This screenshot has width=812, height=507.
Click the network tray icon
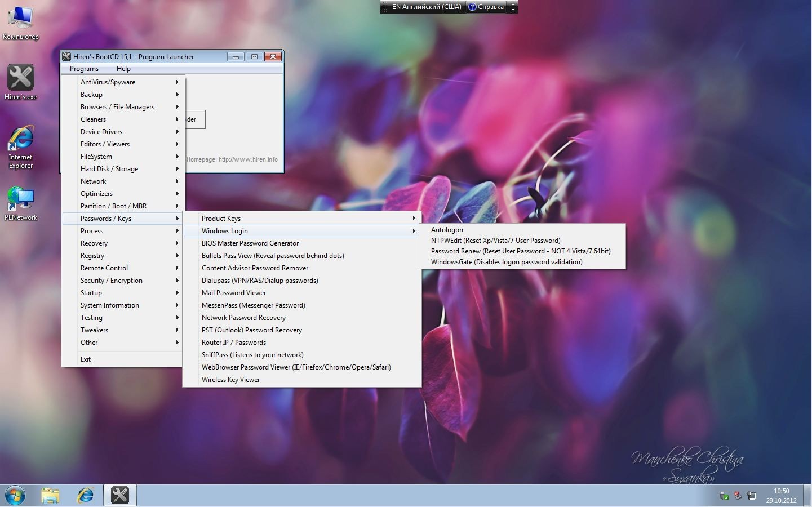tap(752, 496)
